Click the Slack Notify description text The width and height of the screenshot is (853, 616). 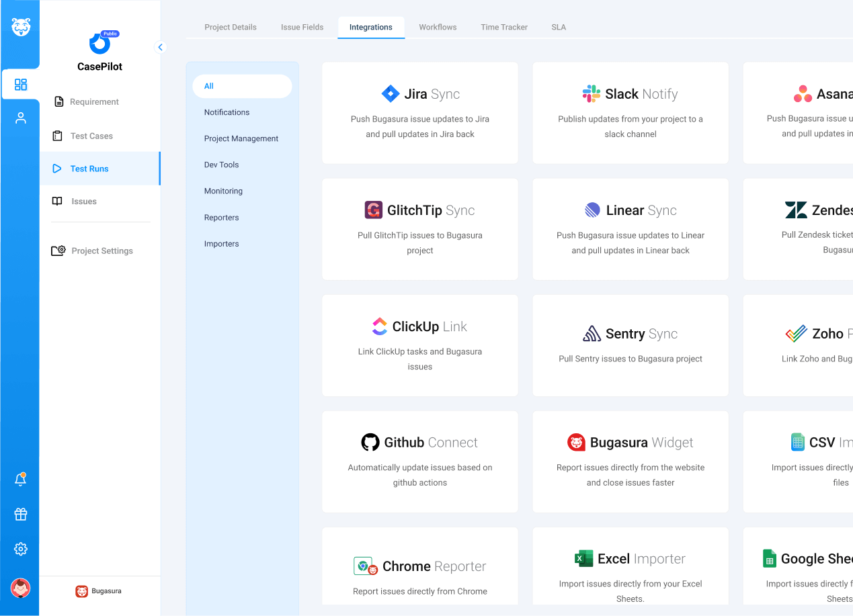click(x=631, y=126)
